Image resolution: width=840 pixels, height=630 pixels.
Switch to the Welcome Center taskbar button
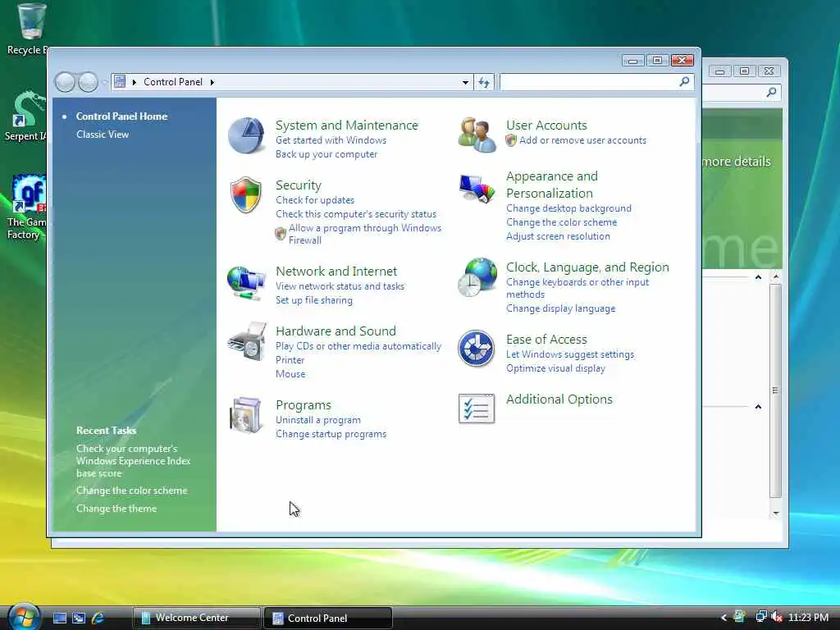coord(196,618)
